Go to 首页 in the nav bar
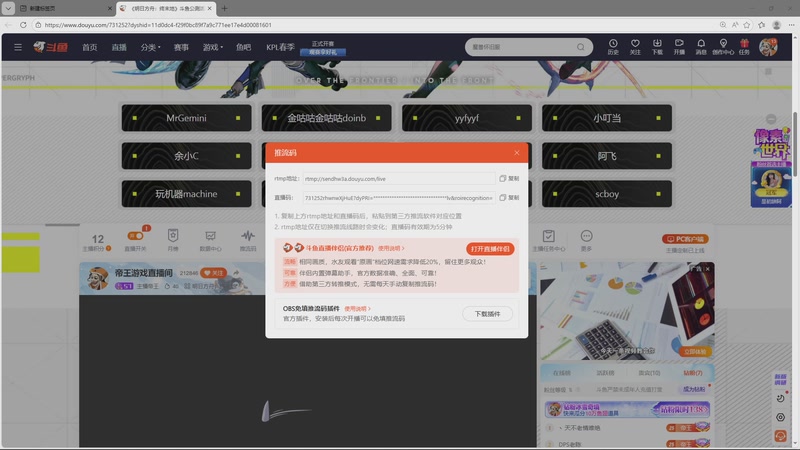Viewport: 800px width, 450px height. (90, 47)
